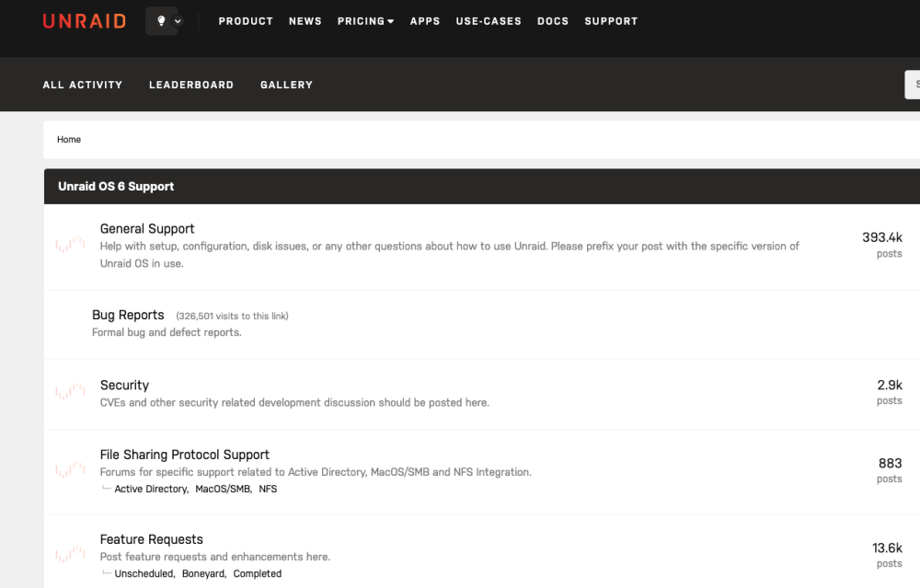Open the MacOS/SMB subforum
Viewport: 920px width, 588px height.
(x=223, y=489)
